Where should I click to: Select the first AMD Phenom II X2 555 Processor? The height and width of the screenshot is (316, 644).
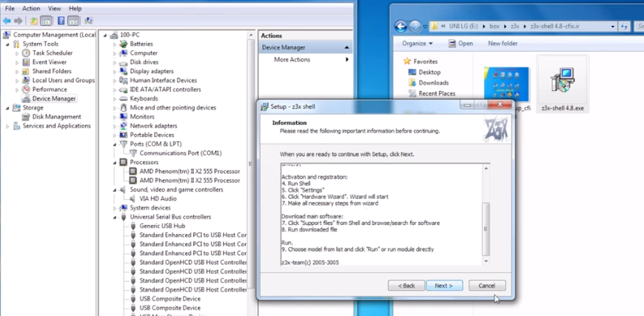(189, 171)
